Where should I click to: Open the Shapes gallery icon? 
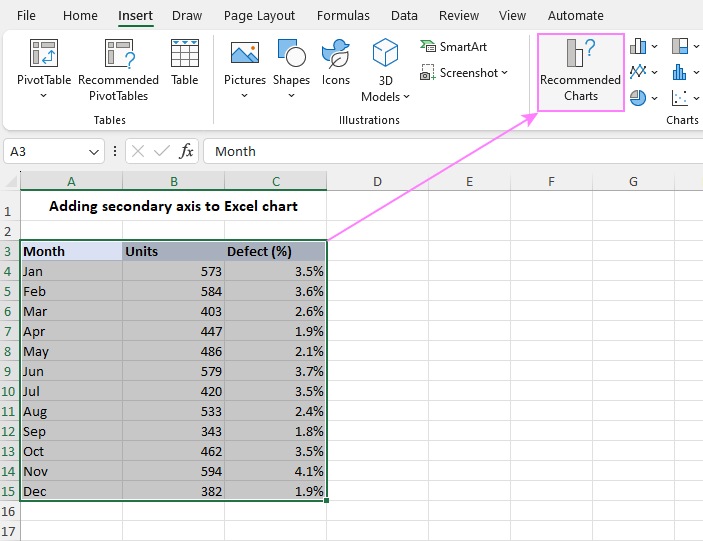[291, 53]
